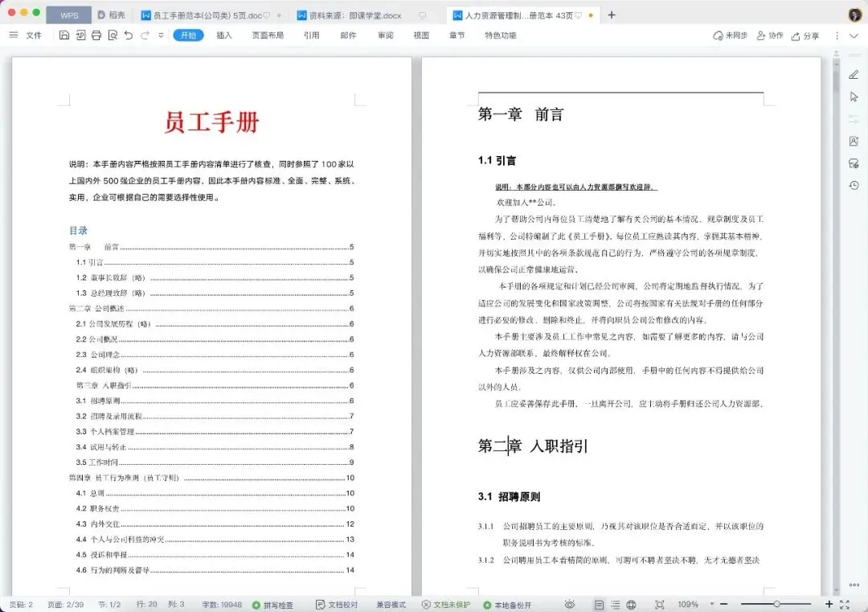Click the three dots at right sidebar bottom
The height and width of the screenshot is (612, 868).
(x=854, y=585)
